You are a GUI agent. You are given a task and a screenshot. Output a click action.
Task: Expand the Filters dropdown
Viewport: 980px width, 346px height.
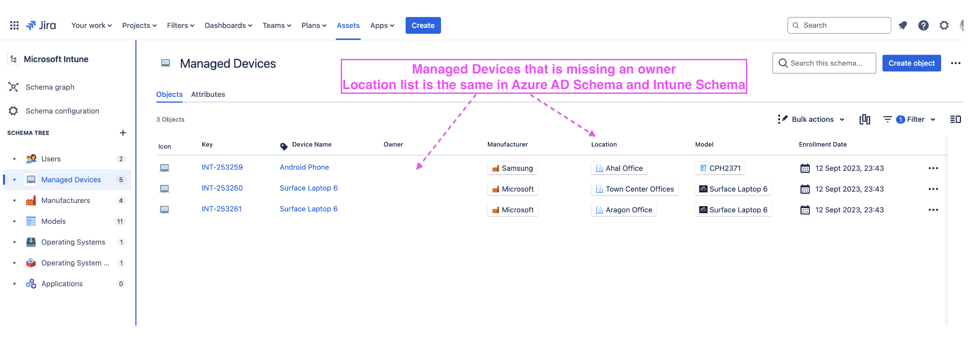tap(181, 25)
